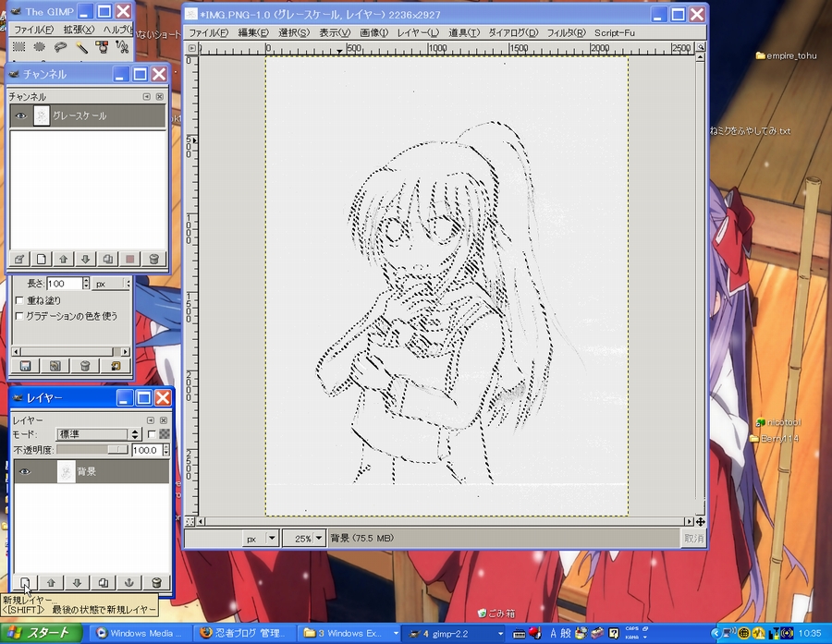Viewport: 832px width, 644px height.
Task: Lower layer with down arrow in Layers
Action: [x=77, y=582]
